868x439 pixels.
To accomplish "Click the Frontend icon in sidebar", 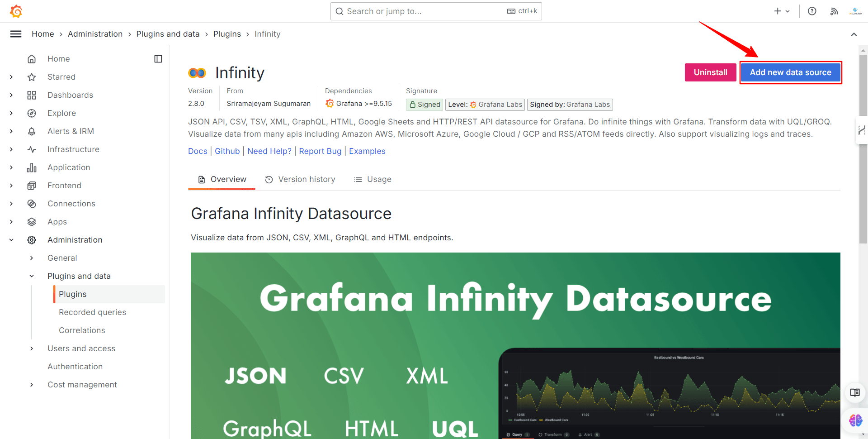I will click(x=32, y=186).
